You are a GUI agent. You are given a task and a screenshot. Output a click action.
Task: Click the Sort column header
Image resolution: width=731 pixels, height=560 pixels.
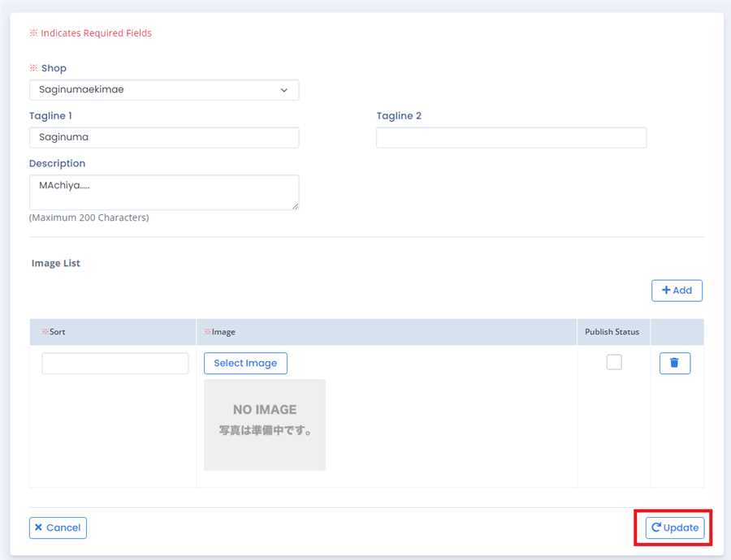57,332
